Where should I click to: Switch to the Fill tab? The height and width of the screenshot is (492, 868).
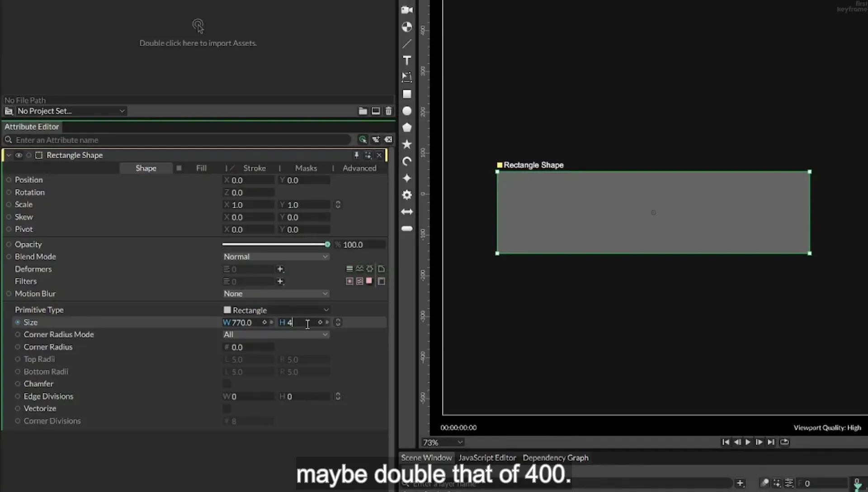click(201, 168)
